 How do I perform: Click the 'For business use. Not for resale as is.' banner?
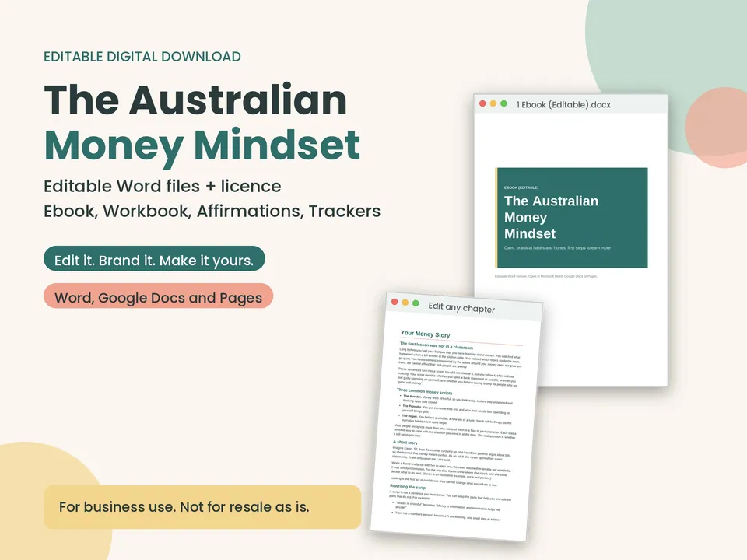pyautogui.click(x=202, y=507)
